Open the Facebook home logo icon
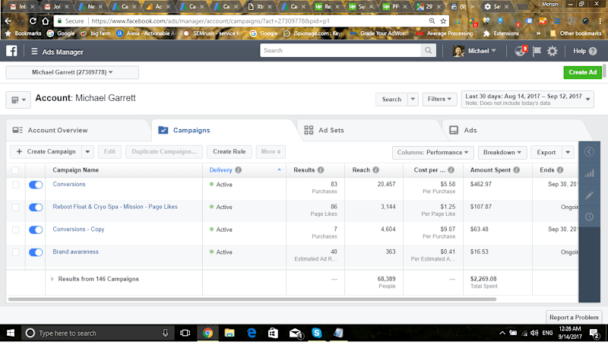Screen dimensions: 608x364 (11, 51)
